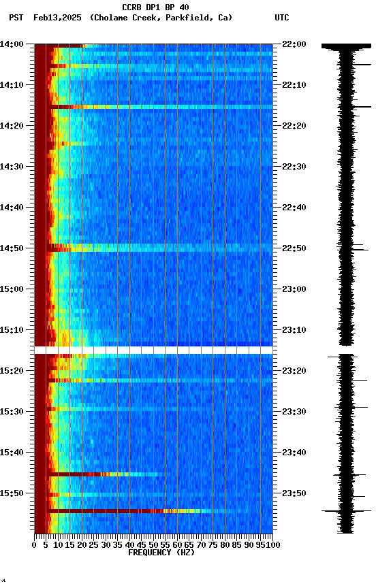Click the seismogram trace top at 22:00
Viewport: 376px width, 588px height.
click(346, 46)
